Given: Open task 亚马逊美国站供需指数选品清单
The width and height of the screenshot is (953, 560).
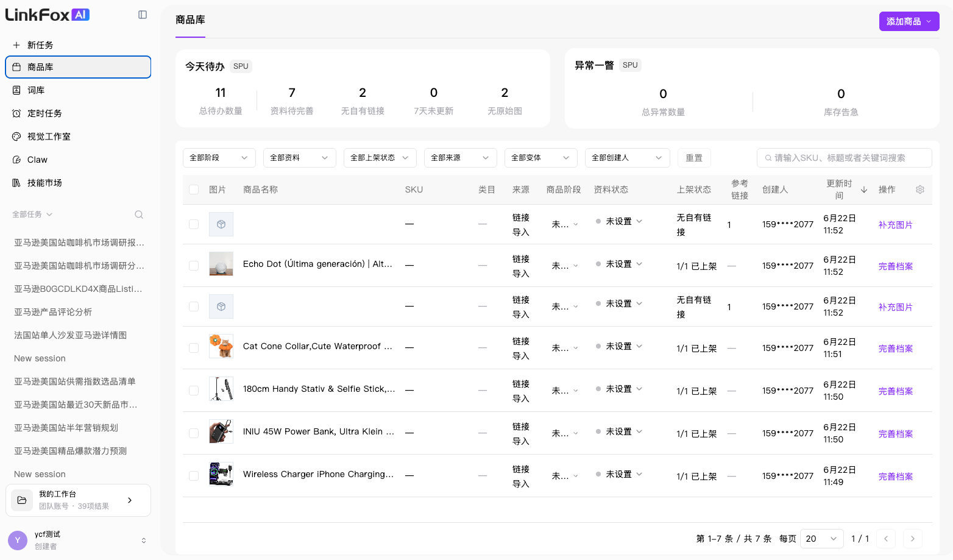Looking at the screenshot, I should point(75,381).
